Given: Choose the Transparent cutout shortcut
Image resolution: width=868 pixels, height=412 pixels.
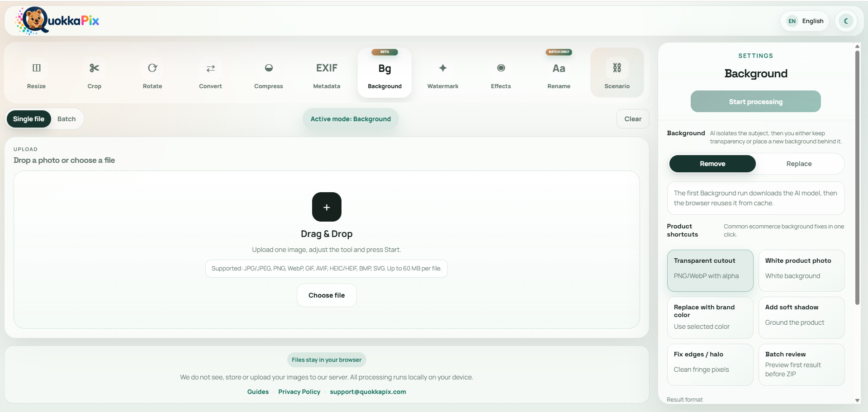Looking at the screenshot, I should click(x=710, y=270).
